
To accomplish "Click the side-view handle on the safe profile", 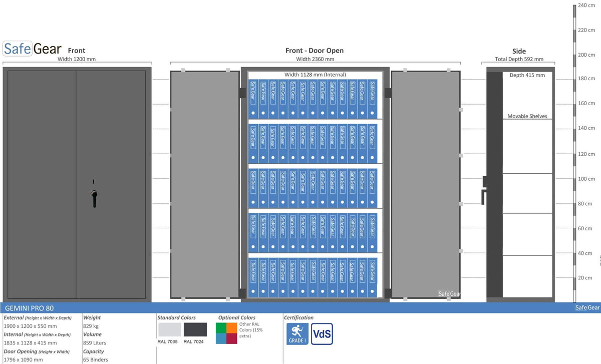I will coord(484,190).
